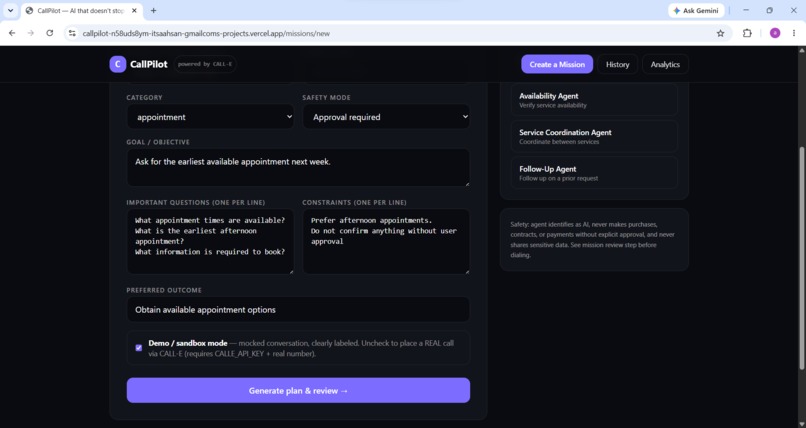Go to the History tab
The width and height of the screenshot is (806, 428).
[617, 64]
